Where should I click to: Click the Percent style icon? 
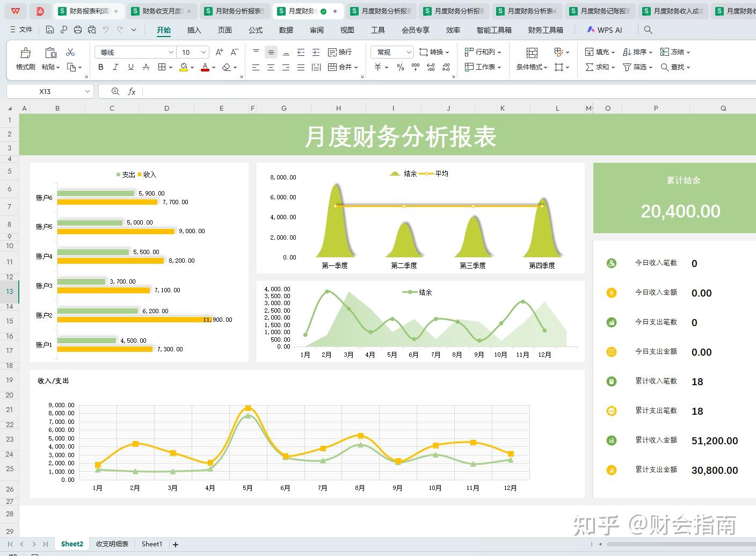pyautogui.click(x=401, y=67)
